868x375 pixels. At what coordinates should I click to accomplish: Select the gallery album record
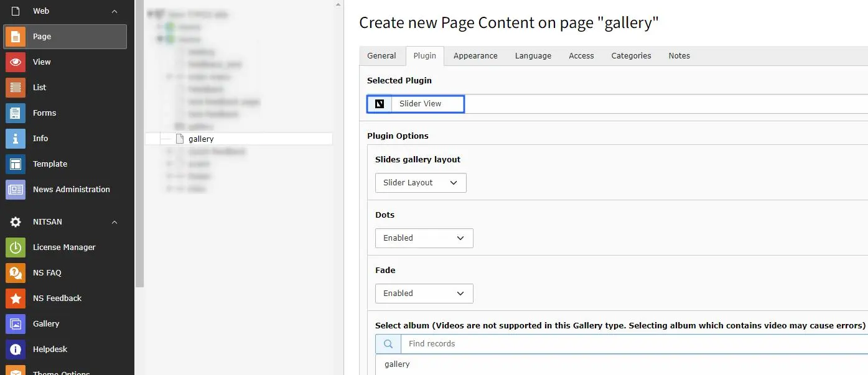(x=397, y=364)
